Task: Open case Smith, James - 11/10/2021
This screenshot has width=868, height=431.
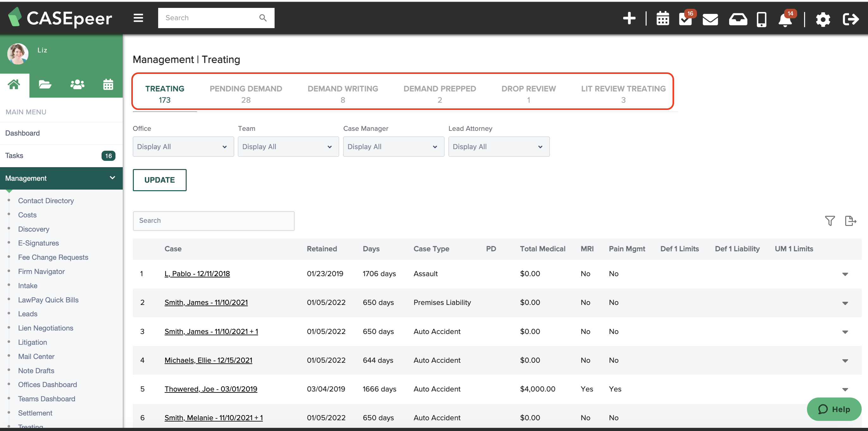Action: pos(206,302)
